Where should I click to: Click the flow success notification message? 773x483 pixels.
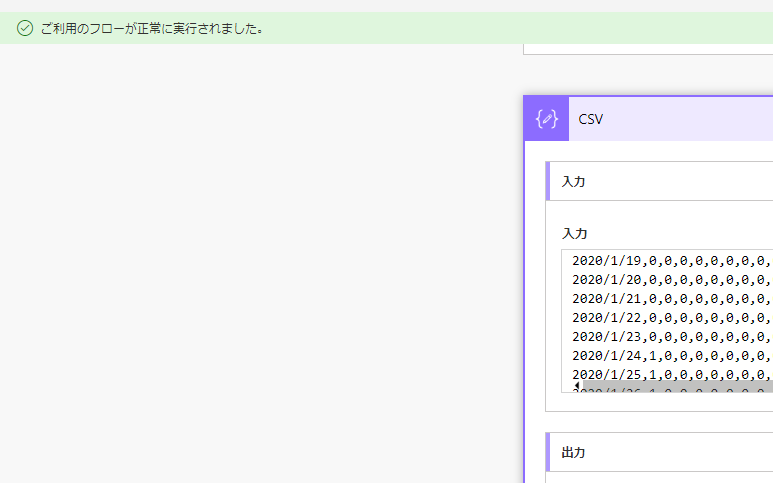(152, 28)
